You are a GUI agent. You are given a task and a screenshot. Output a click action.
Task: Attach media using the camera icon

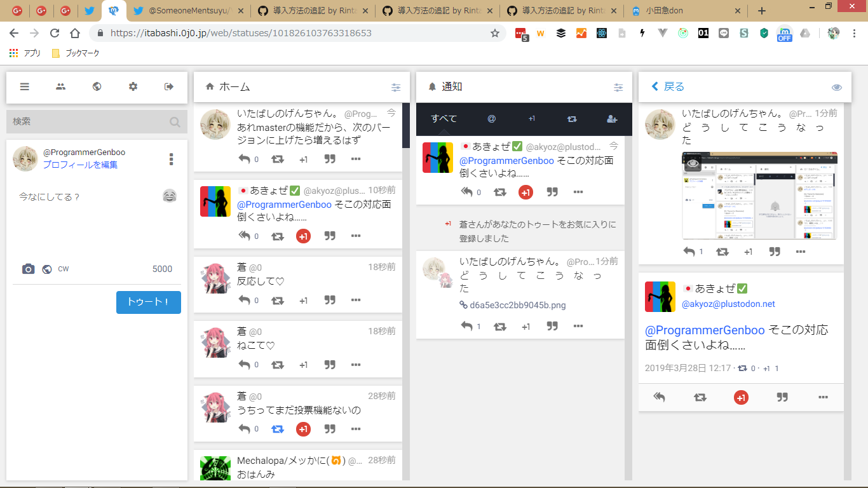click(28, 269)
